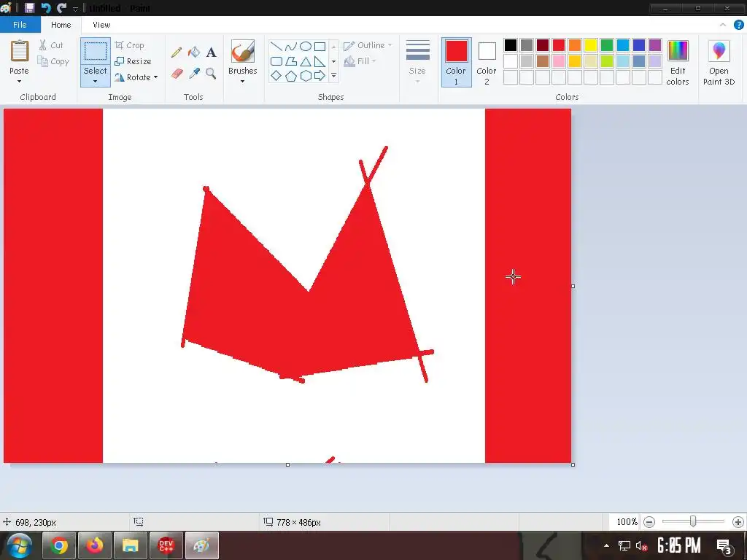
Task: Click the Cut scissors button
Action: (x=51, y=45)
